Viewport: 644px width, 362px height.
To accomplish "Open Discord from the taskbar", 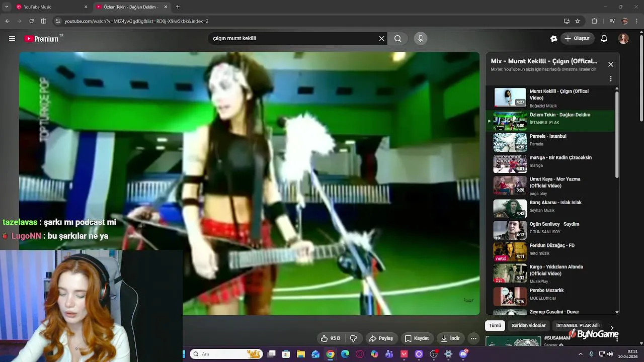I will (463, 354).
